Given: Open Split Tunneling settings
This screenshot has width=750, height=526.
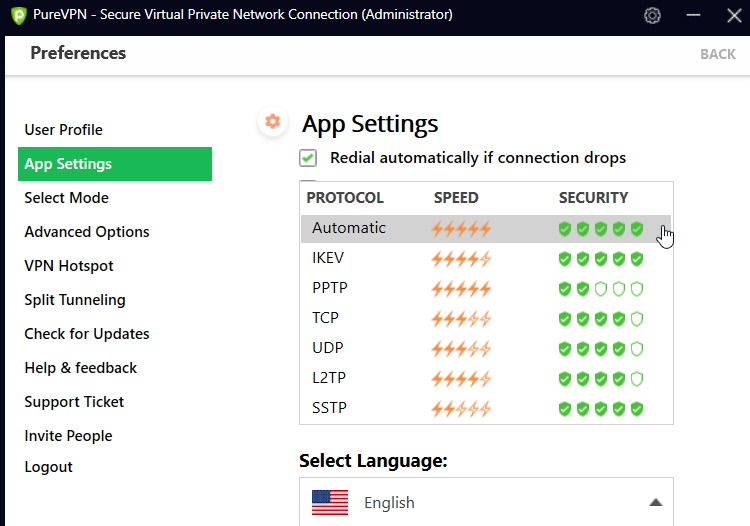Looking at the screenshot, I should 75,300.
